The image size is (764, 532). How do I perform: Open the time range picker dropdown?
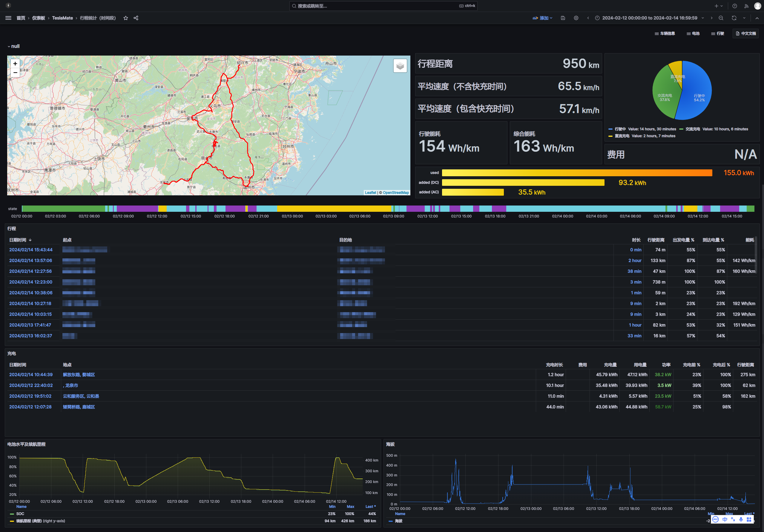coord(649,18)
